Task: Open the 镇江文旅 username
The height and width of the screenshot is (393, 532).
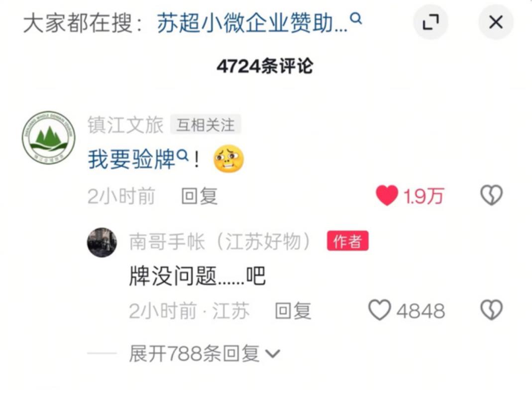Action: coord(125,125)
